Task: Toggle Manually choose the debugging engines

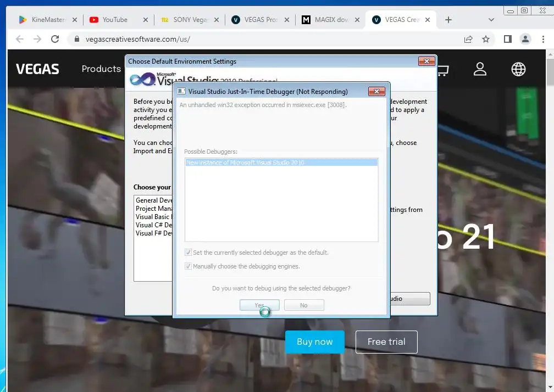Action: (x=188, y=266)
